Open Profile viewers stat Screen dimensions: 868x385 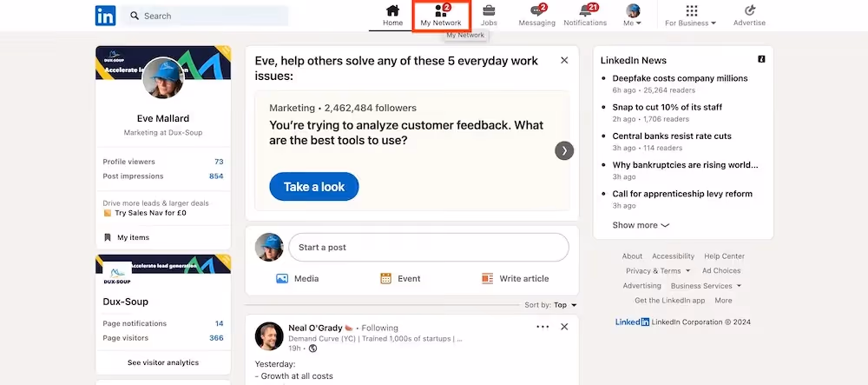click(x=163, y=162)
